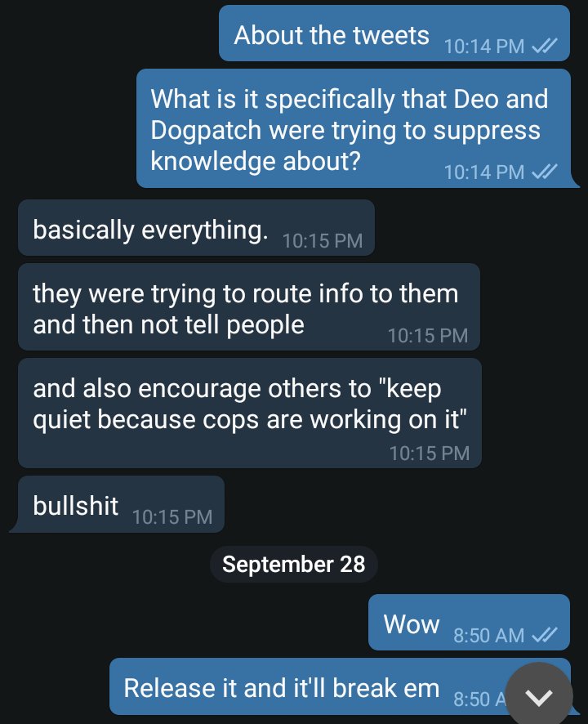Image resolution: width=588 pixels, height=724 pixels.
Task: Select the 'basically everything.' message
Action: [196, 228]
